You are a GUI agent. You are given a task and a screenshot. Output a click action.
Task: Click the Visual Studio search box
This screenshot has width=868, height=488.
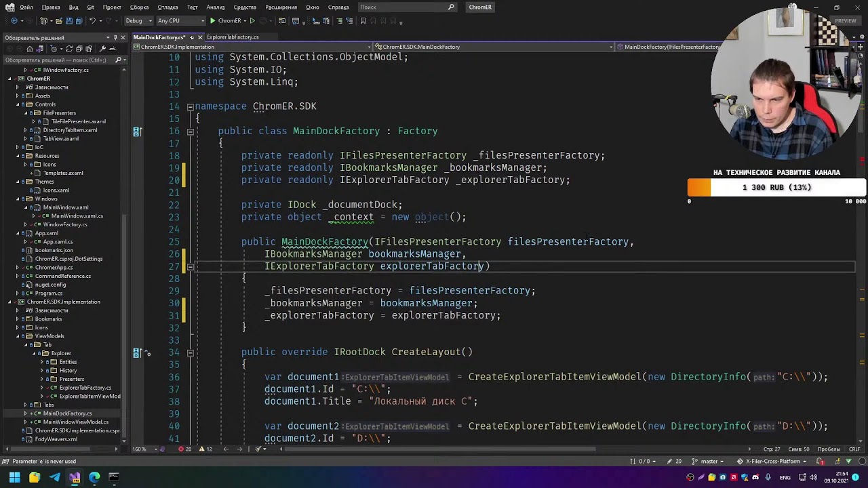click(407, 7)
